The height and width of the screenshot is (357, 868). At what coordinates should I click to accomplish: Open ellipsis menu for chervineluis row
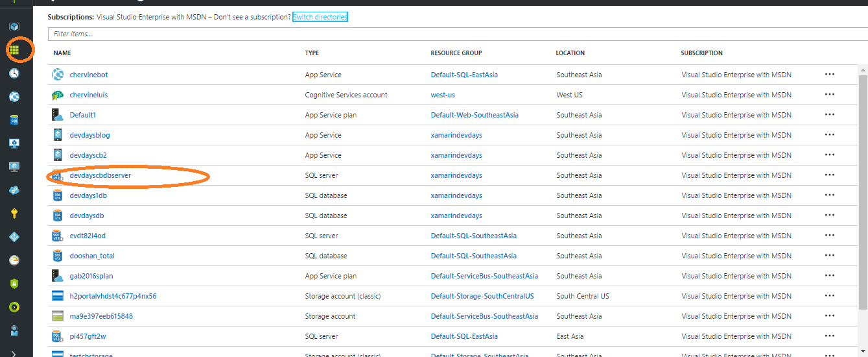(830, 95)
